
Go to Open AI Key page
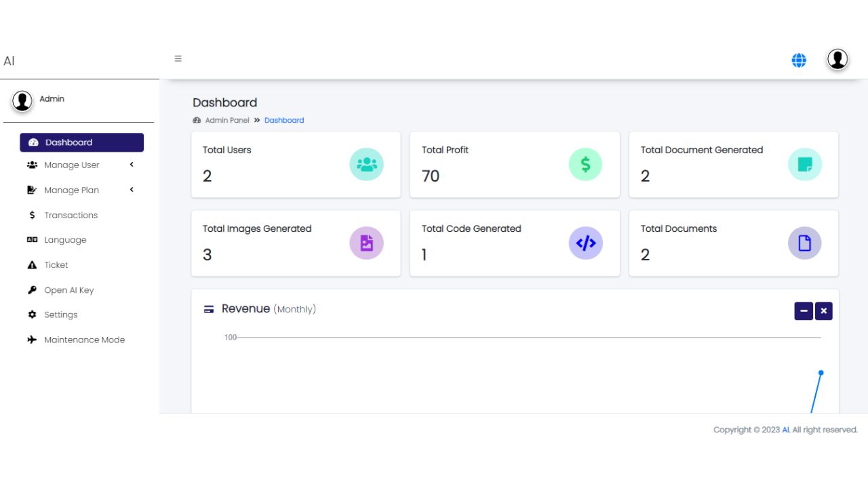[x=68, y=290]
